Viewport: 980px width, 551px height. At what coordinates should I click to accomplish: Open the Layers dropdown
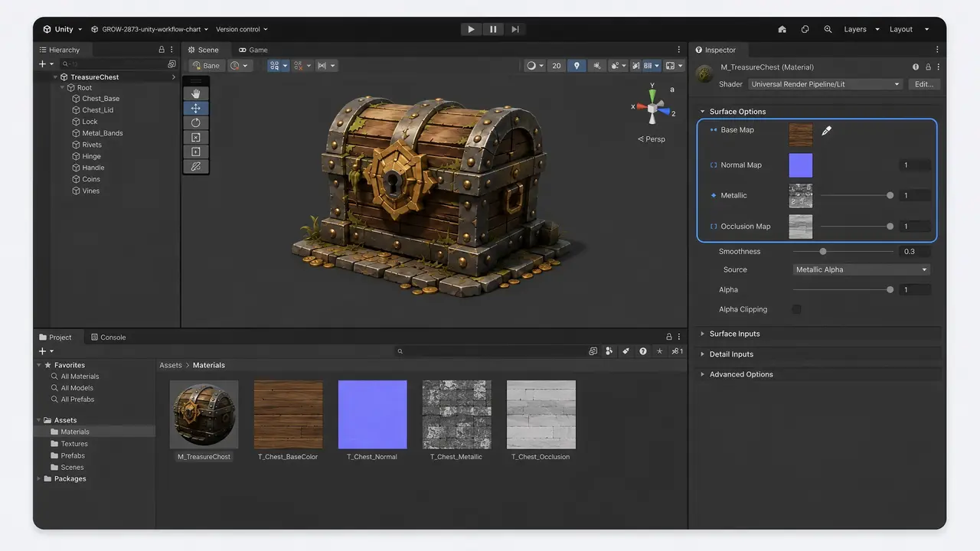pyautogui.click(x=862, y=29)
